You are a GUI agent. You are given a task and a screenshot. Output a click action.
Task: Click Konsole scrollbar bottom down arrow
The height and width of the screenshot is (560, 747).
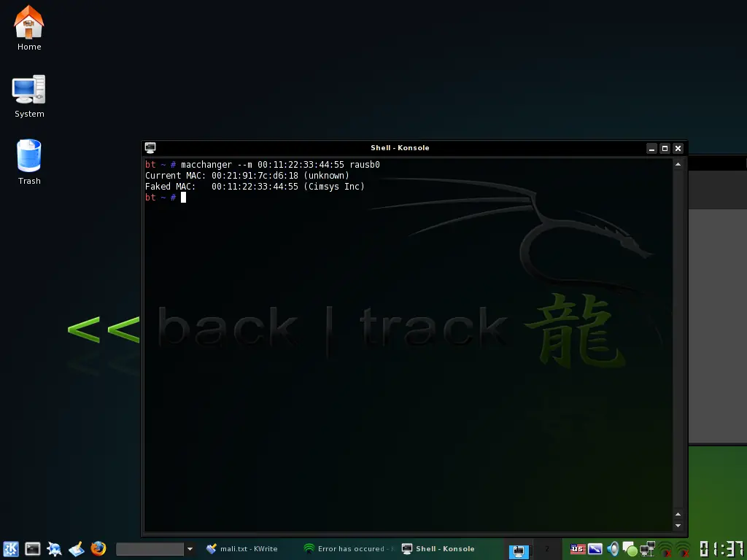point(678,526)
